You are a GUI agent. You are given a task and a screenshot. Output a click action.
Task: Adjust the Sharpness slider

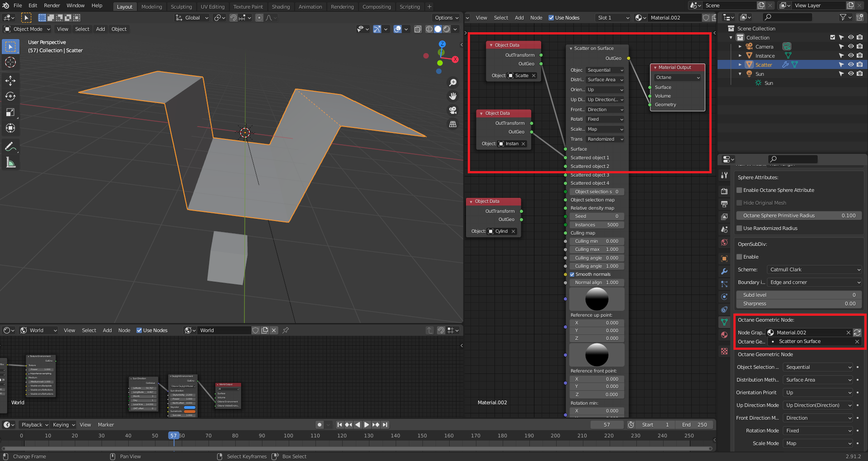tap(799, 304)
